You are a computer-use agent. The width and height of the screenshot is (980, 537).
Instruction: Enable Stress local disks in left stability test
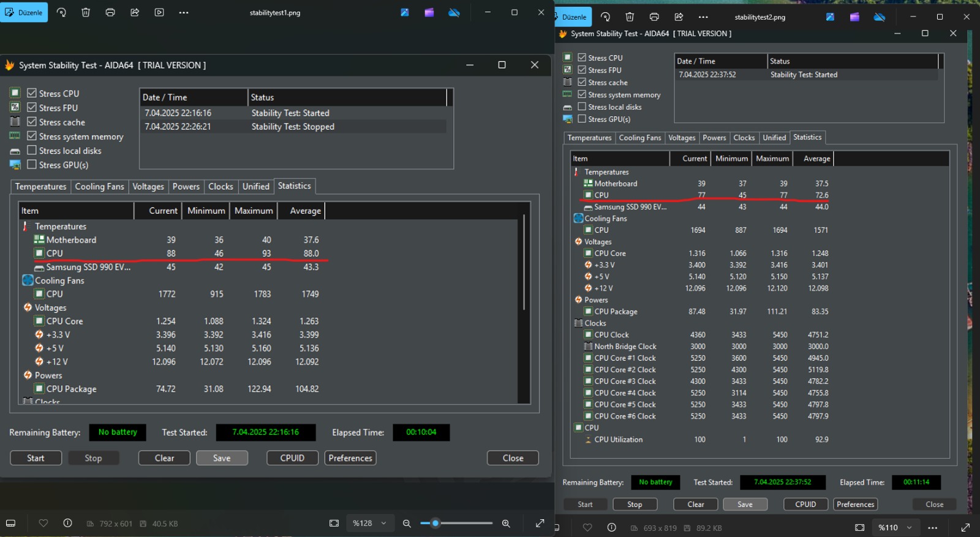32,150
